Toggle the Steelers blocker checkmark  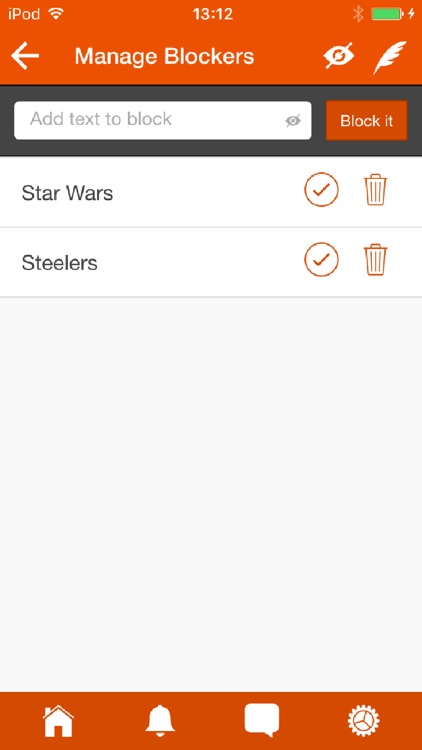(x=322, y=259)
